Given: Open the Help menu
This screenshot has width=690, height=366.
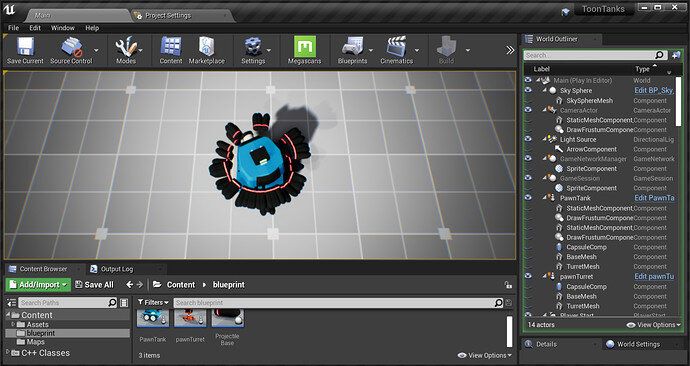Looking at the screenshot, I should click(x=92, y=28).
